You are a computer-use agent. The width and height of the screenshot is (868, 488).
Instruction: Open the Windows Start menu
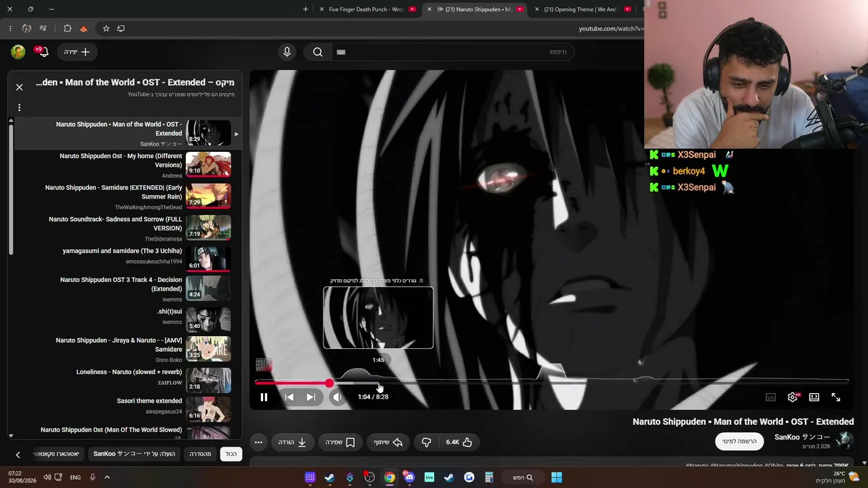[x=557, y=478]
